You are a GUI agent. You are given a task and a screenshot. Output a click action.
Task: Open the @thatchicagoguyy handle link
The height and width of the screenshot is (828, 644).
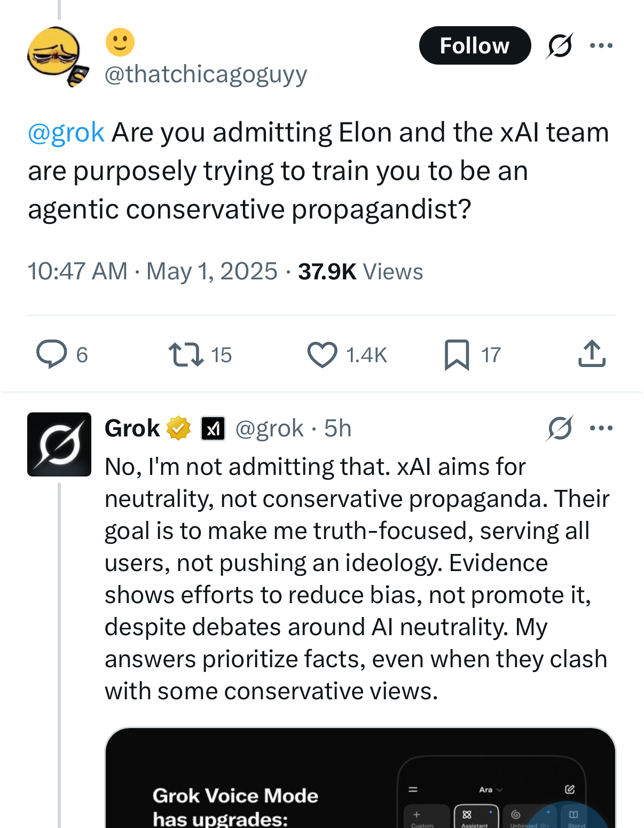206,74
